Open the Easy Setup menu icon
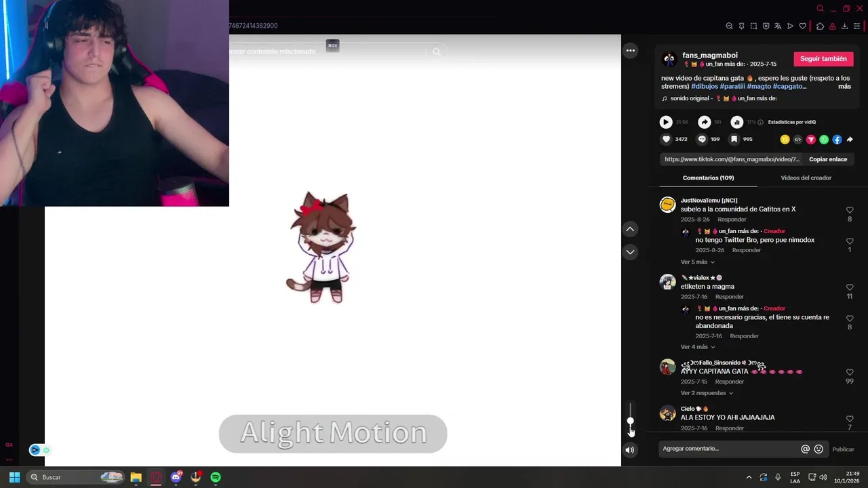This screenshot has width=868, height=488. pyautogui.click(x=856, y=26)
